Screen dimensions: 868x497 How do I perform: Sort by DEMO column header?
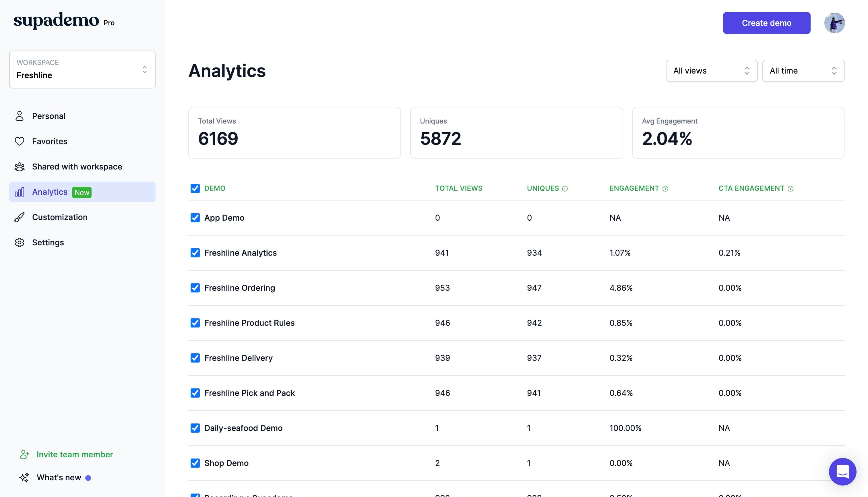coord(215,188)
